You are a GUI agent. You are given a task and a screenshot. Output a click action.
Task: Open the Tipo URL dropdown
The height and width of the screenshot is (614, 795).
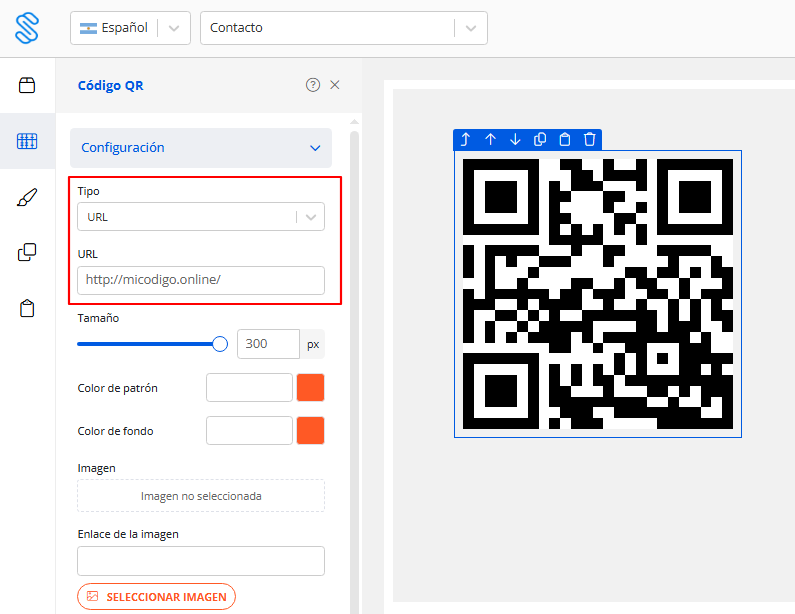coord(201,217)
